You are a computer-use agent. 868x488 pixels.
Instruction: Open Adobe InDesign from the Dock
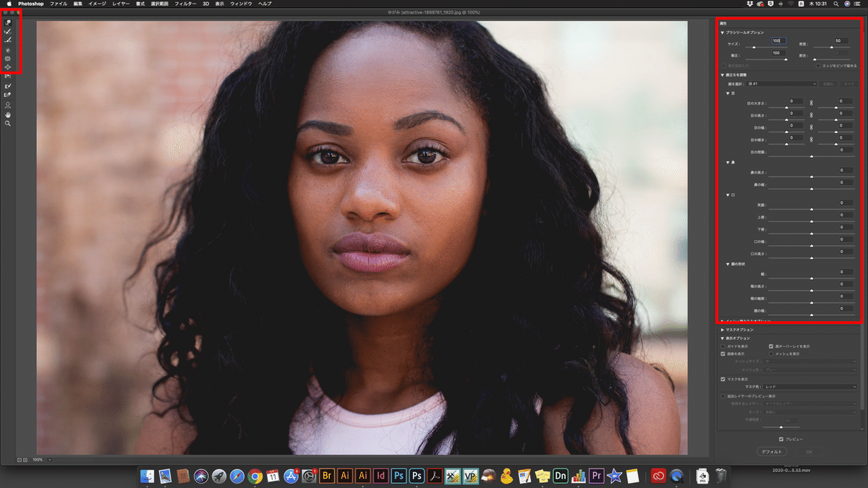pos(380,476)
